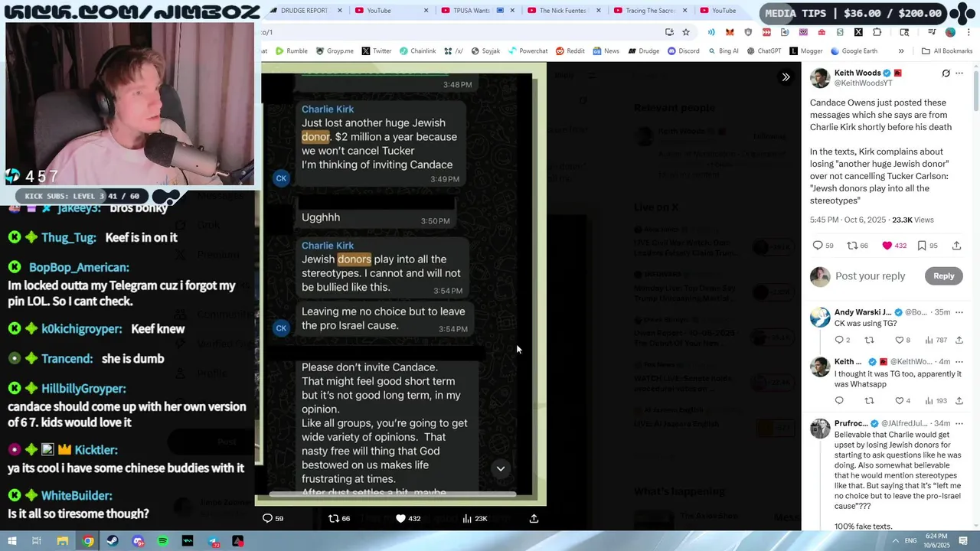Open the Google Earth bookmark

[854, 51]
